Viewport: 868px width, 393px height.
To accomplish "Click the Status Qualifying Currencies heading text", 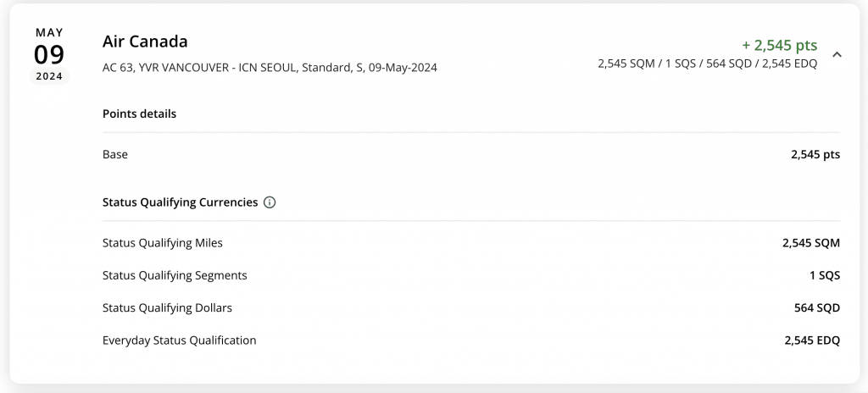I will coord(180,202).
